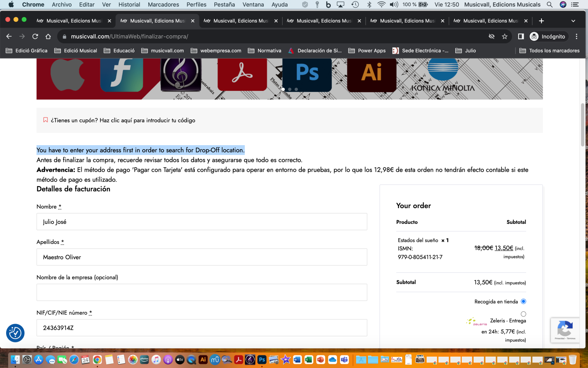Open Adobe Acrobat in the dock
The height and width of the screenshot is (368, 588).
pyautogui.click(x=239, y=359)
